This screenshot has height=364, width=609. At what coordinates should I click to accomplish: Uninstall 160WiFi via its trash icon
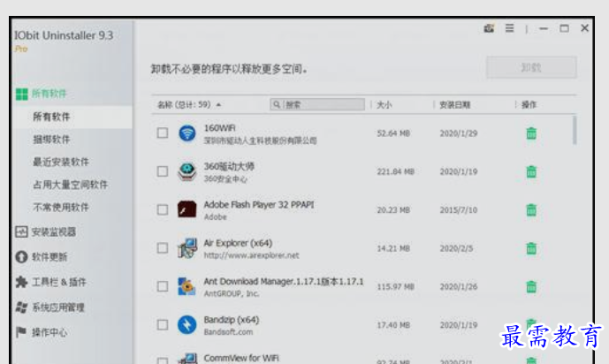531,133
